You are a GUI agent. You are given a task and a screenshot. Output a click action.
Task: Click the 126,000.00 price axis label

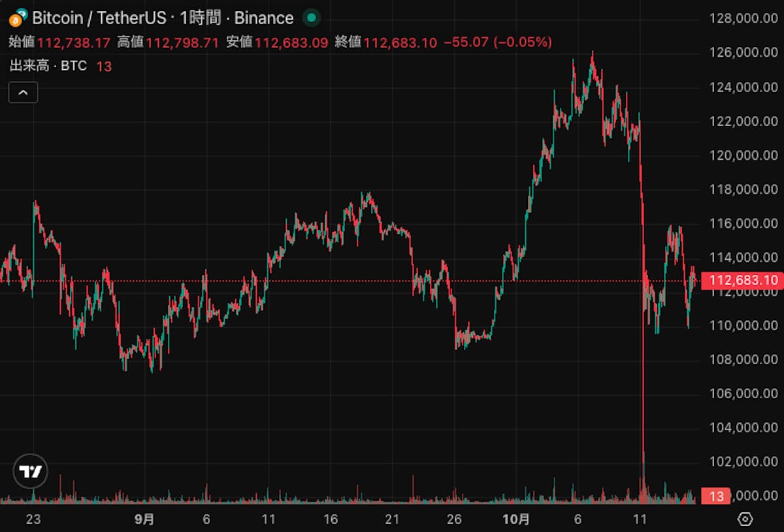(743, 53)
